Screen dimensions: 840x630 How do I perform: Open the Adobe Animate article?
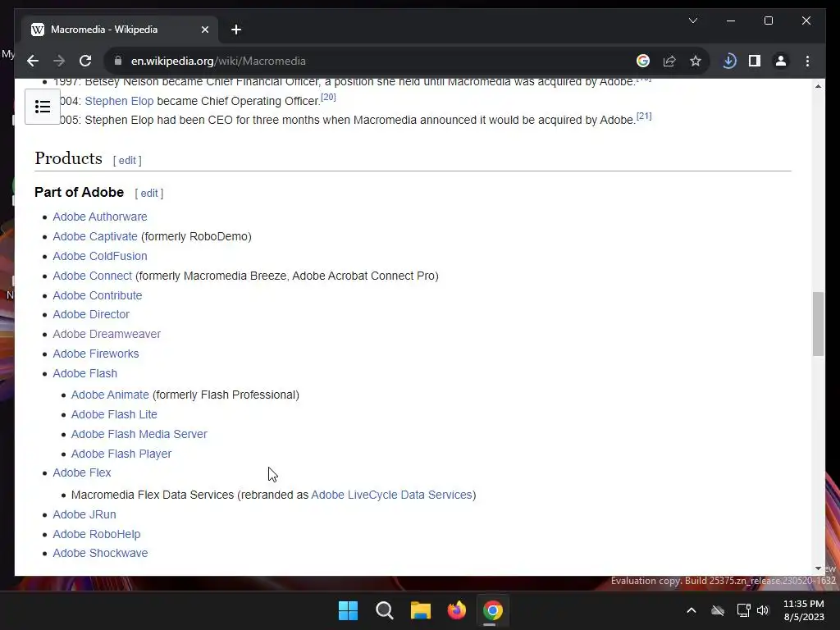click(x=110, y=395)
